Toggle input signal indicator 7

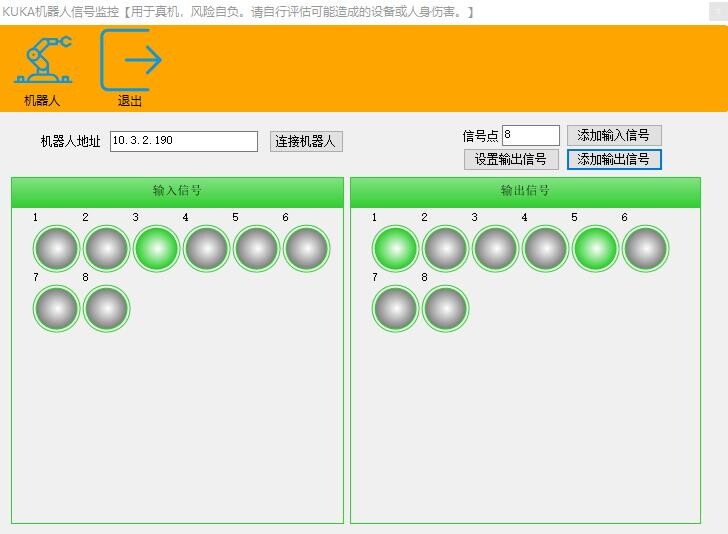[x=57, y=308]
